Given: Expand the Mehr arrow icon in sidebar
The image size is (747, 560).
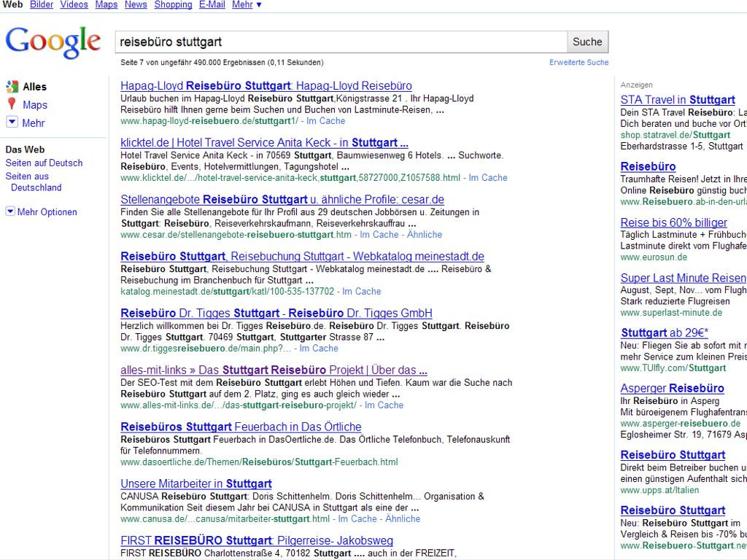Looking at the screenshot, I should 12,122.
